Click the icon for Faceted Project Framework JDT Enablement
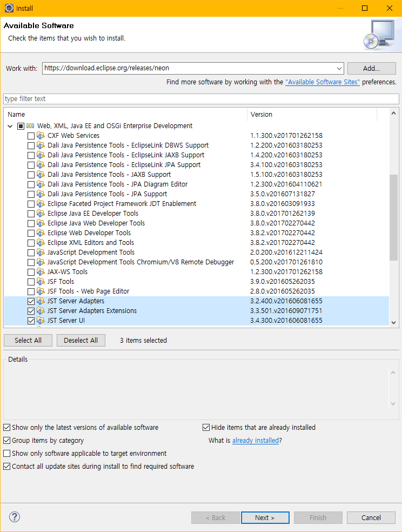The width and height of the screenshot is (402, 532). (x=41, y=204)
